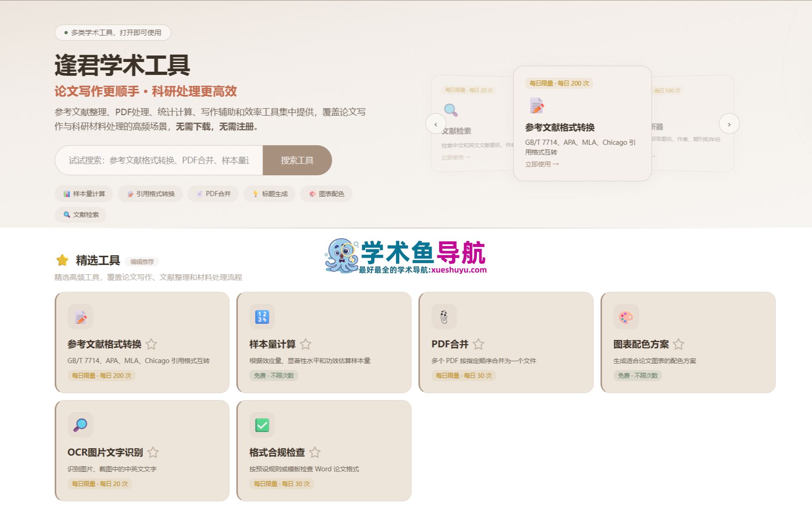Image resolution: width=812 pixels, height=512 pixels.
Task: Select the 图表配色 quick tag
Action: (x=326, y=194)
